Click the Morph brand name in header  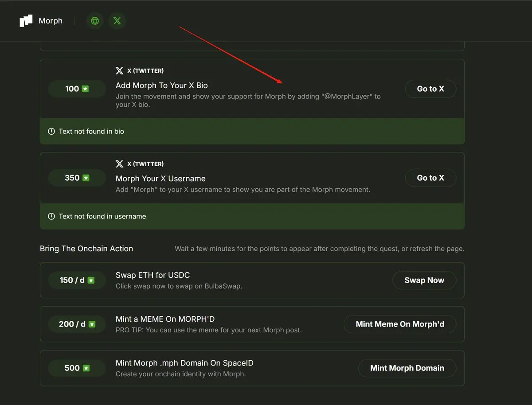[x=51, y=21]
